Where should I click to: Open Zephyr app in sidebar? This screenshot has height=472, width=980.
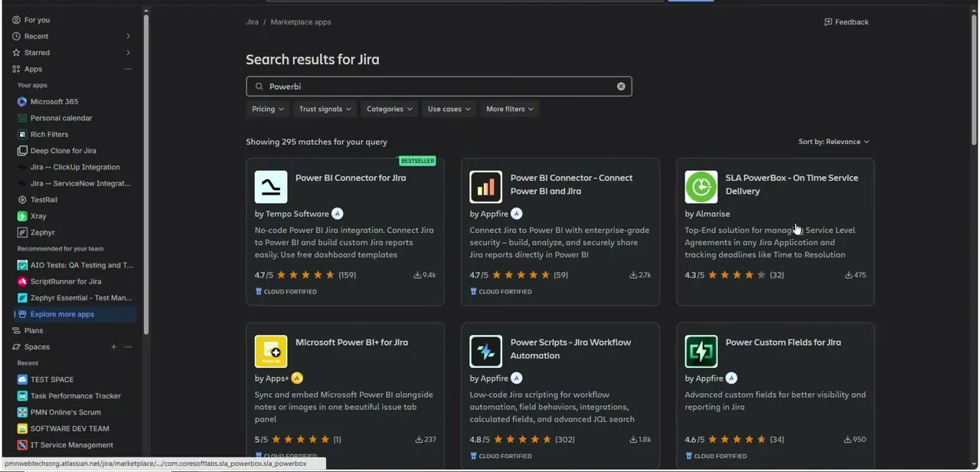42,232
